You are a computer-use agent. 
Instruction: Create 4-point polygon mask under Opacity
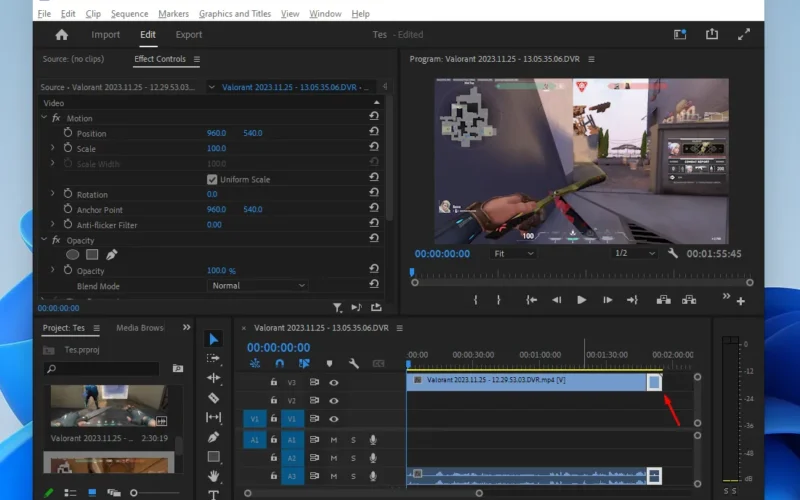(92, 255)
